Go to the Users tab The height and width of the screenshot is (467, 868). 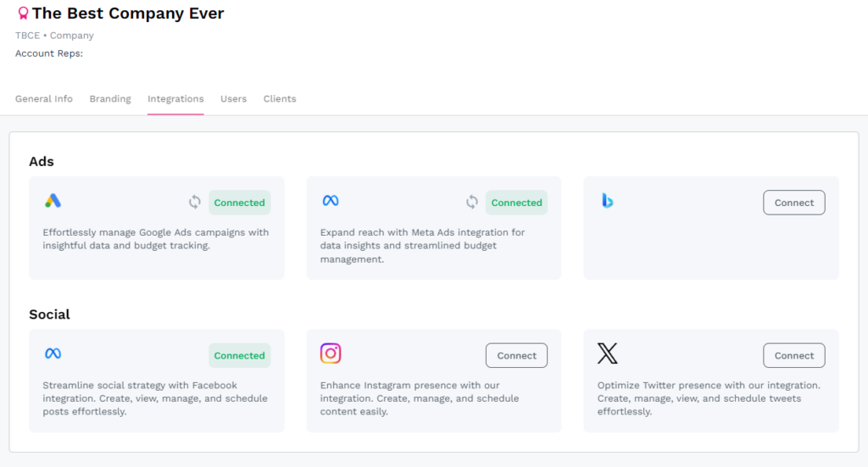pos(233,99)
